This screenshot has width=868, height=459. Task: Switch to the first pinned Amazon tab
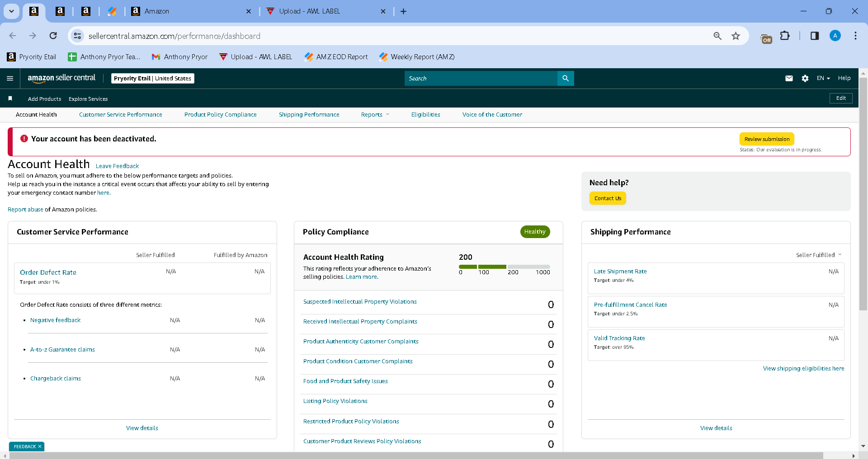click(34, 11)
